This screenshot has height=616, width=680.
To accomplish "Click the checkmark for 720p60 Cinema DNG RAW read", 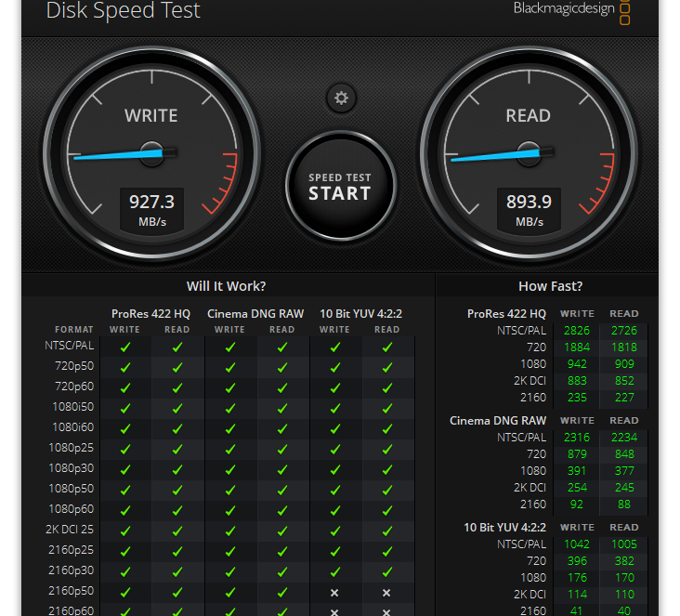I will pos(282,387).
